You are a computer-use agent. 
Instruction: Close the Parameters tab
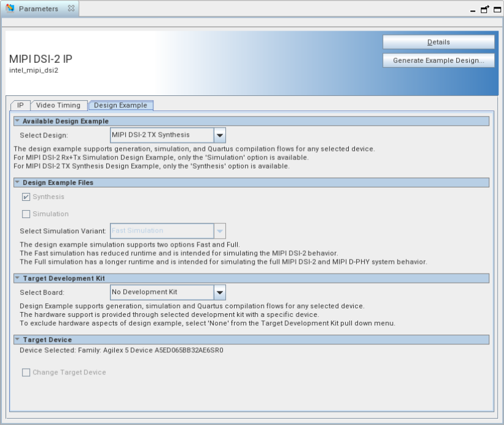coord(71,9)
